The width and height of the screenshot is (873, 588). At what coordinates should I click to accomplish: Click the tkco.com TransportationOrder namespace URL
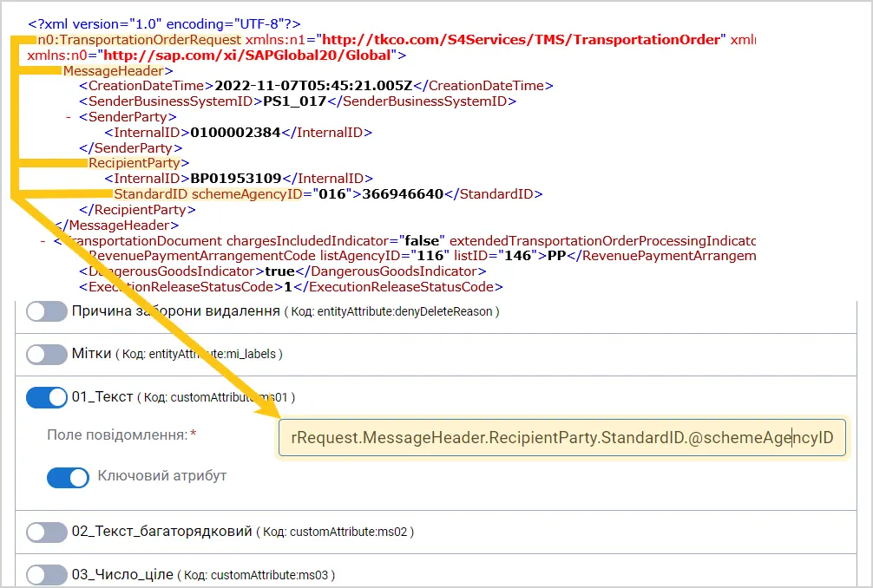point(522,40)
